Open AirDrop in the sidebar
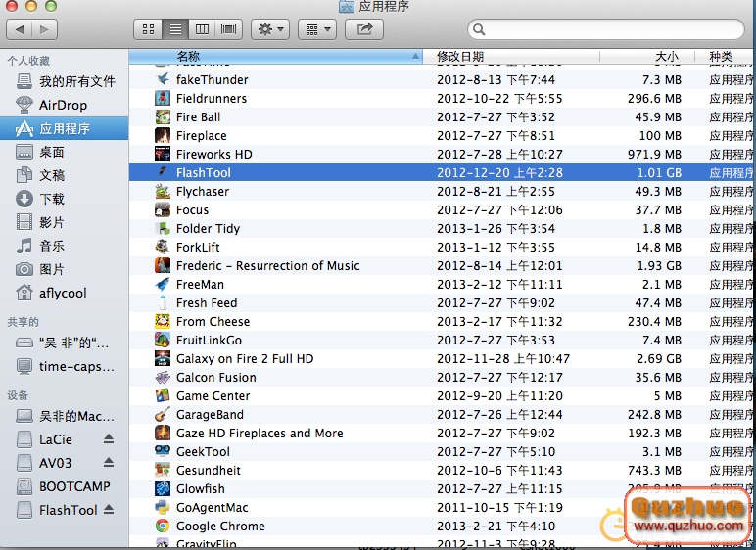 coord(65,105)
